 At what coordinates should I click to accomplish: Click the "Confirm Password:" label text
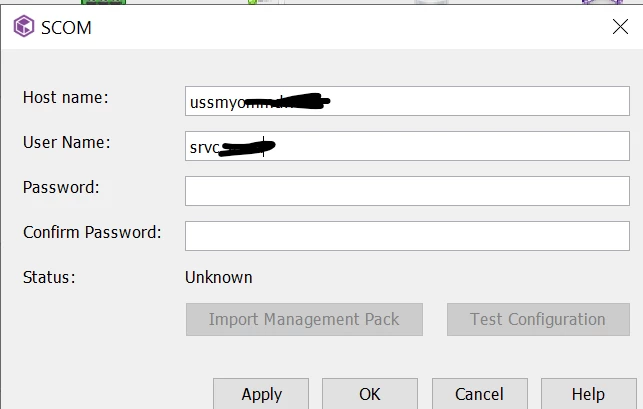coord(92,232)
